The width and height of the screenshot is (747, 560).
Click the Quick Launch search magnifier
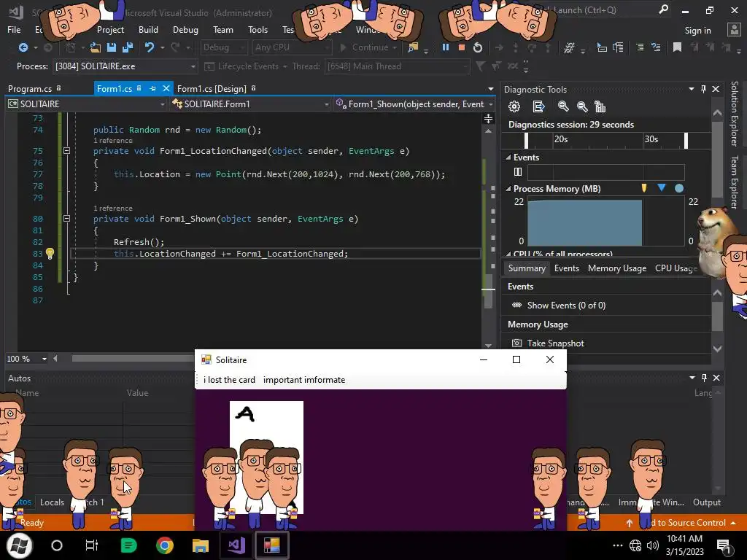663,9
